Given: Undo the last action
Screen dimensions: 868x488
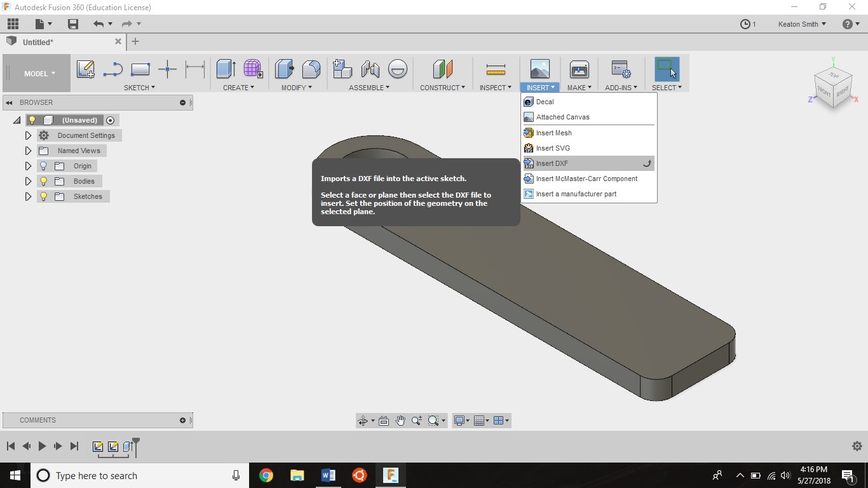Looking at the screenshot, I should click(x=98, y=24).
